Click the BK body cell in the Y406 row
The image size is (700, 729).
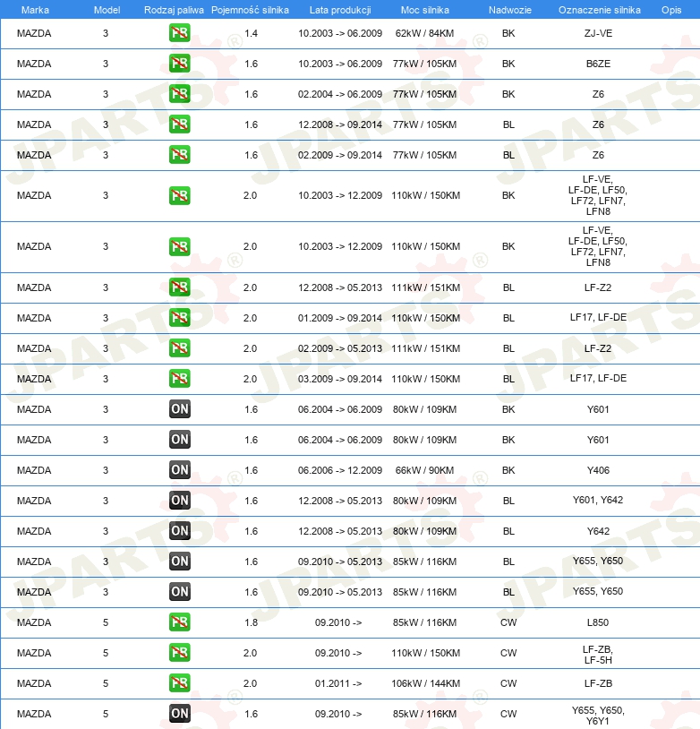tap(508, 470)
